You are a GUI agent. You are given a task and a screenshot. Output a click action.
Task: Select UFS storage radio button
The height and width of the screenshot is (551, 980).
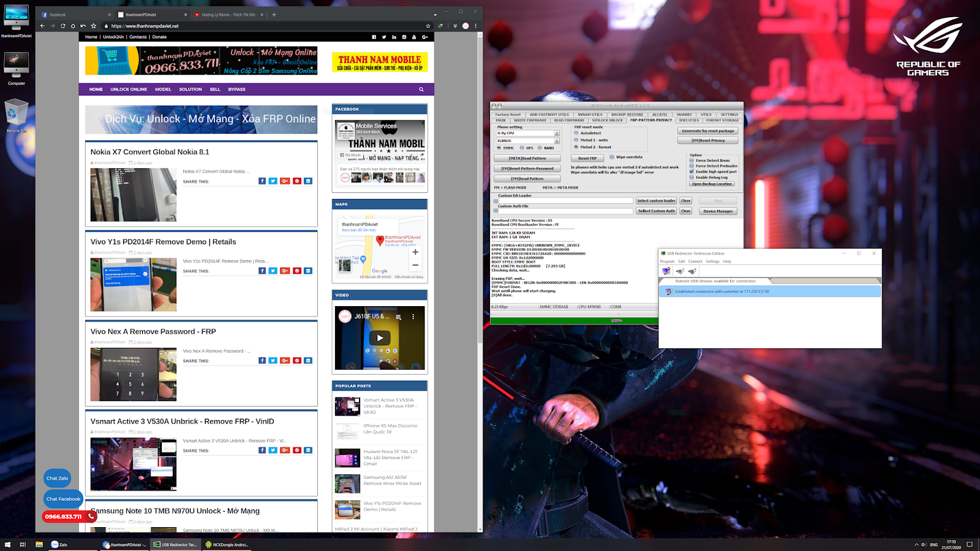coord(522,148)
